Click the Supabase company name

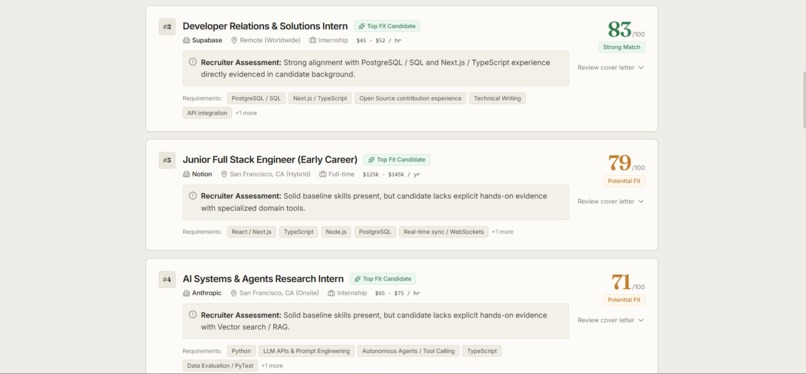[207, 40]
